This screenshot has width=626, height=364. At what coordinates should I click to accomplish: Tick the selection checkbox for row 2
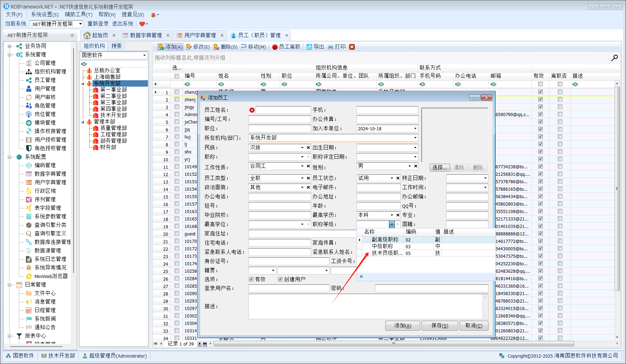[x=177, y=99]
